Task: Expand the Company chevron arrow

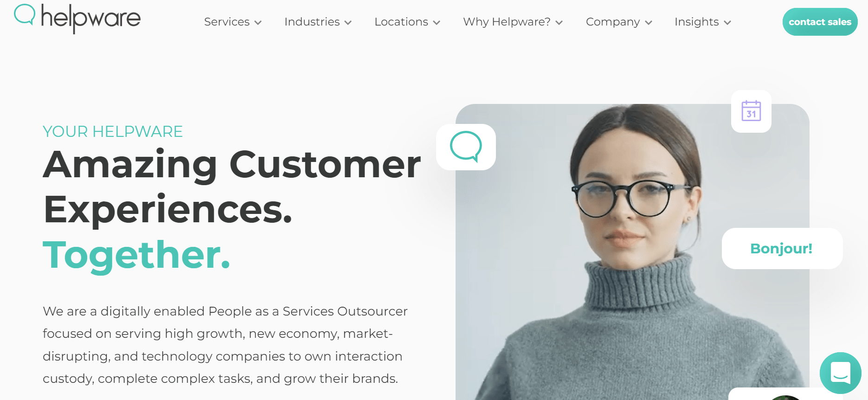Action: click(649, 23)
